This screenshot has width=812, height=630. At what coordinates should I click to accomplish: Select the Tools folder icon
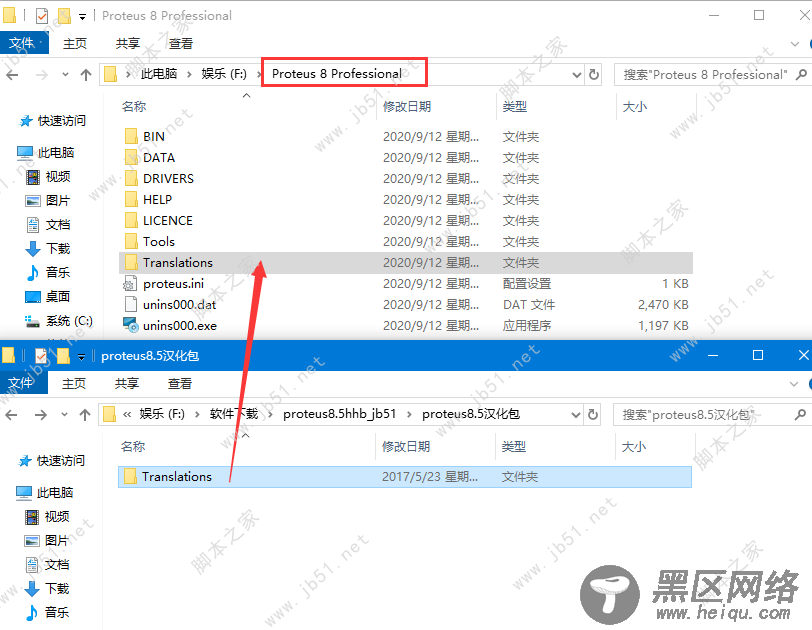pyautogui.click(x=132, y=242)
